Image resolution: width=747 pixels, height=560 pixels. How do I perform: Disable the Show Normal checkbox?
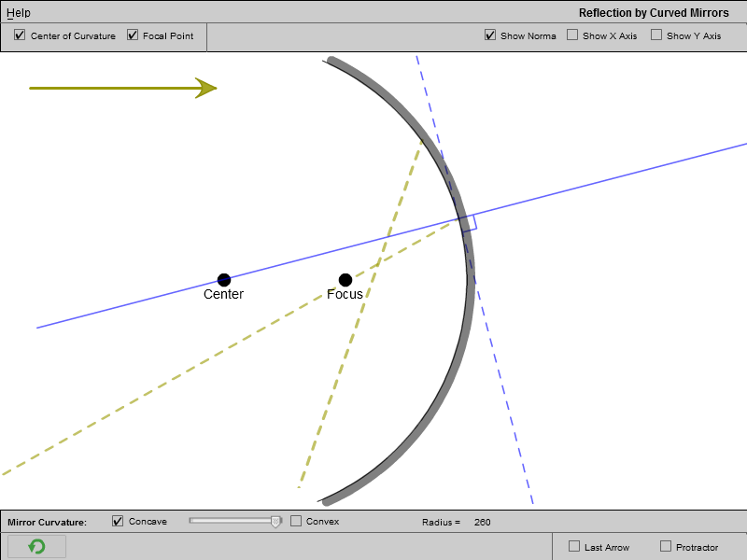point(490,35)
